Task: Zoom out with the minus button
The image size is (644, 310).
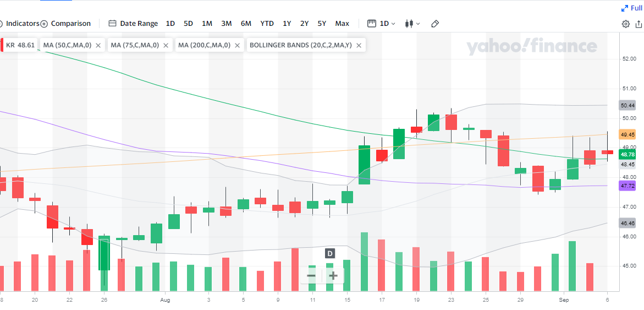Action: click(311, 275)
